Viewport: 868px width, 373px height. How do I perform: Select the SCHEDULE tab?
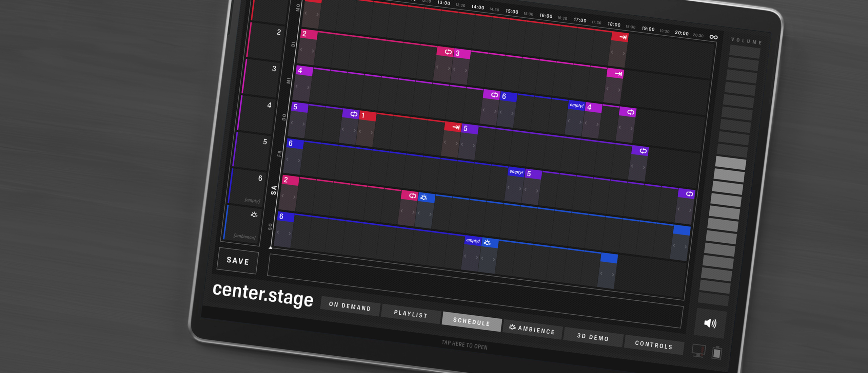click(472, 322)
